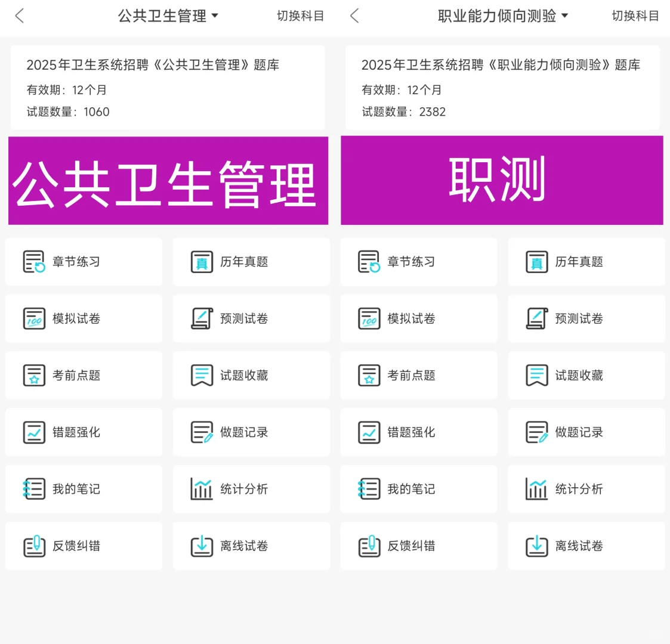Open 历年真题 icon in 职业能力倾向测验 panel
Screen dimensions: 670x644
(x=537, y=262)
